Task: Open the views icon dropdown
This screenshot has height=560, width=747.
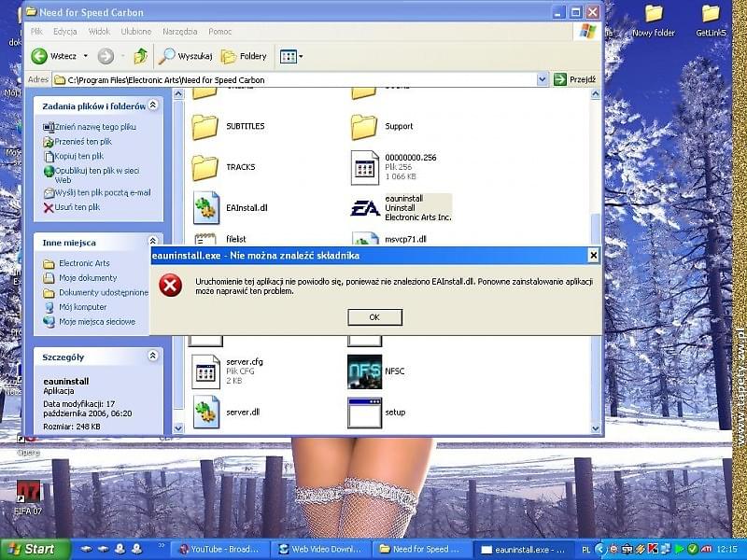Action: coord(290,57)
